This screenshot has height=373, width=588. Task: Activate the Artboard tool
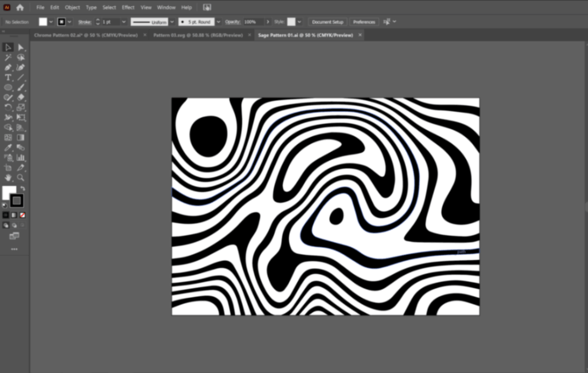coord(8,168)
